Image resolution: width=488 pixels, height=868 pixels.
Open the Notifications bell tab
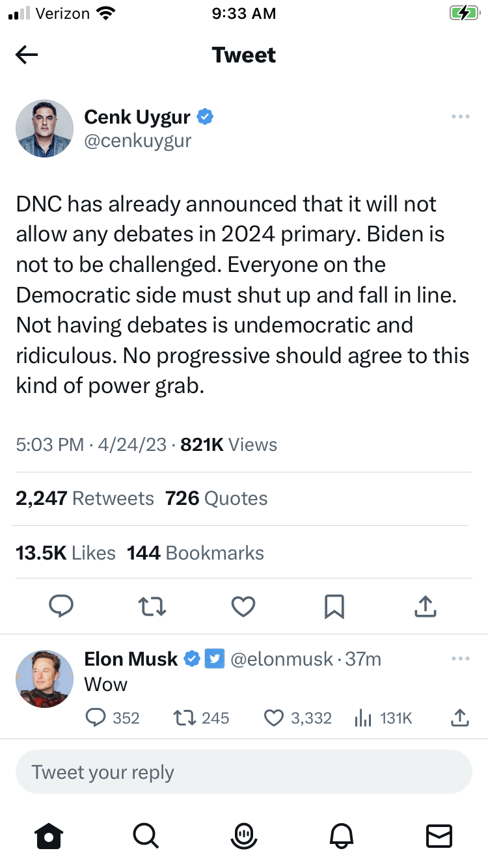click(x=343, y=835)
